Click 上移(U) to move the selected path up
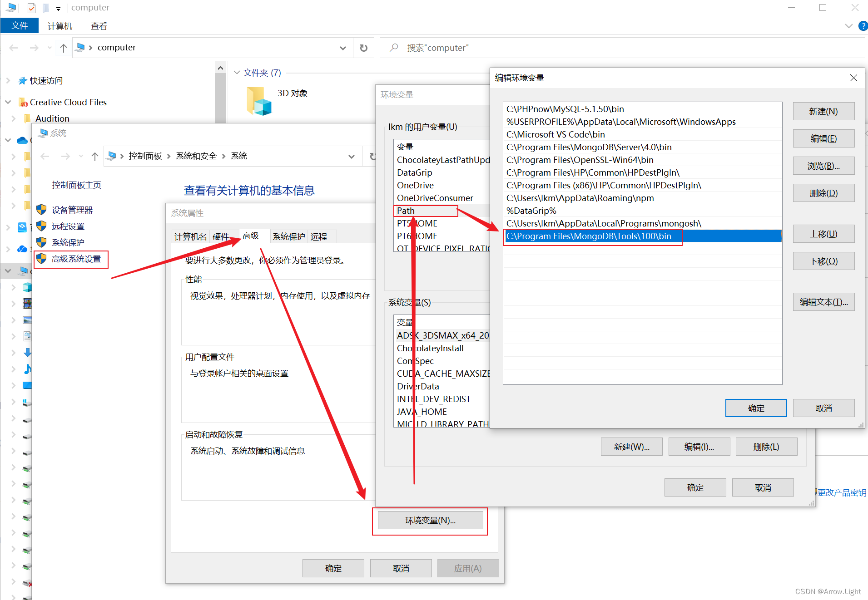The image size is (868, 600). point(823,233)
